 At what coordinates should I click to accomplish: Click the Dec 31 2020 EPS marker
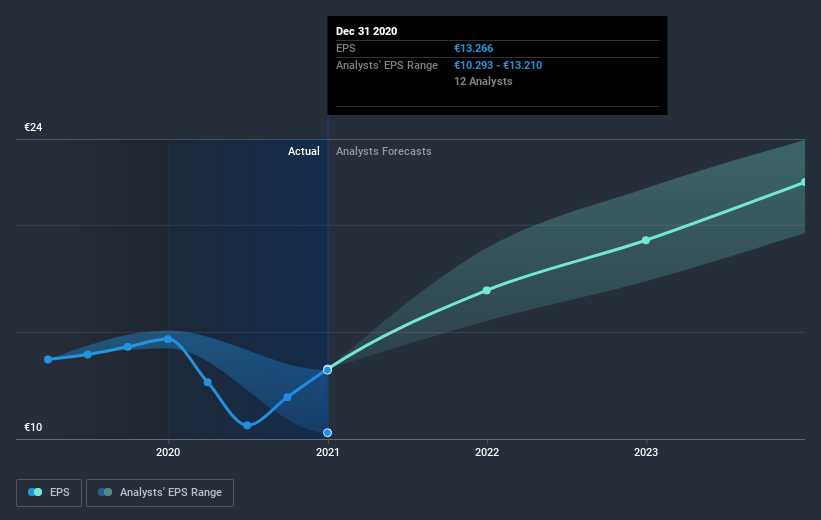coord(327,370)
